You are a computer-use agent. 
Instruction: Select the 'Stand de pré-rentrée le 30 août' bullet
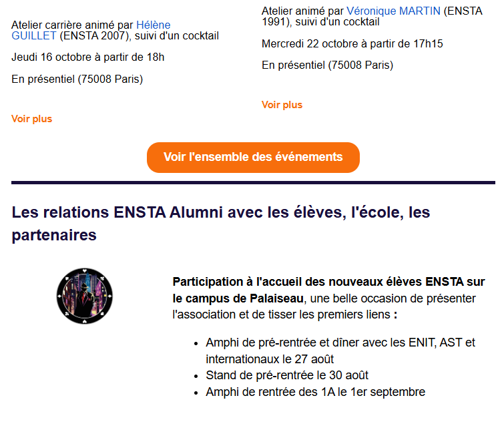287,375
